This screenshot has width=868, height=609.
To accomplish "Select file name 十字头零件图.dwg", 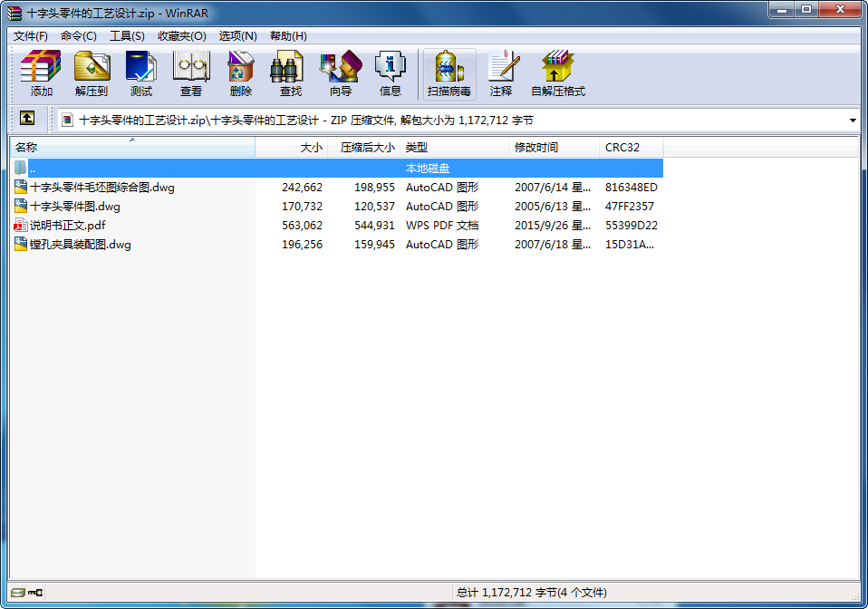I will (x=75, y=207).
